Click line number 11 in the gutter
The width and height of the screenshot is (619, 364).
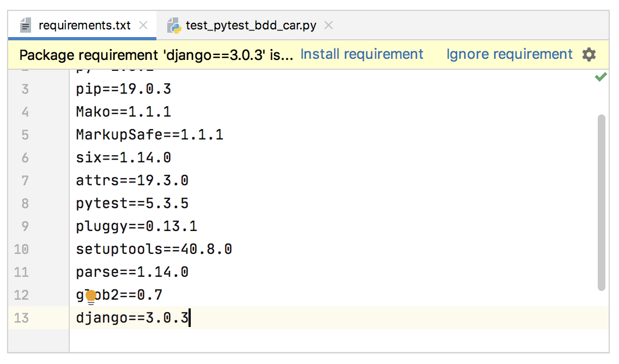coord(21,272)
